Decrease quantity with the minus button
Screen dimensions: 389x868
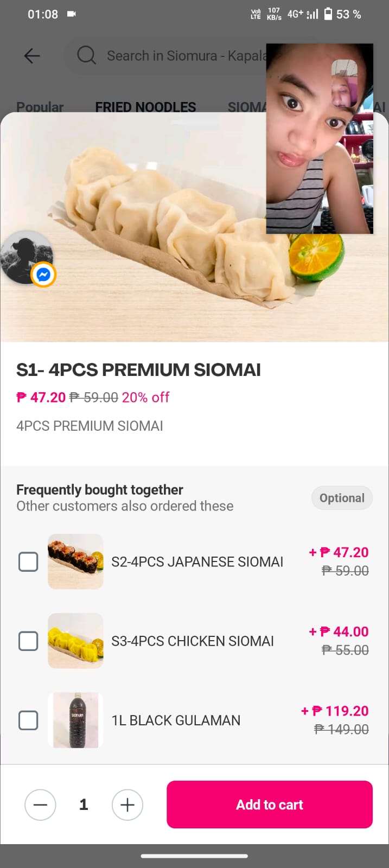pos(40,805)
